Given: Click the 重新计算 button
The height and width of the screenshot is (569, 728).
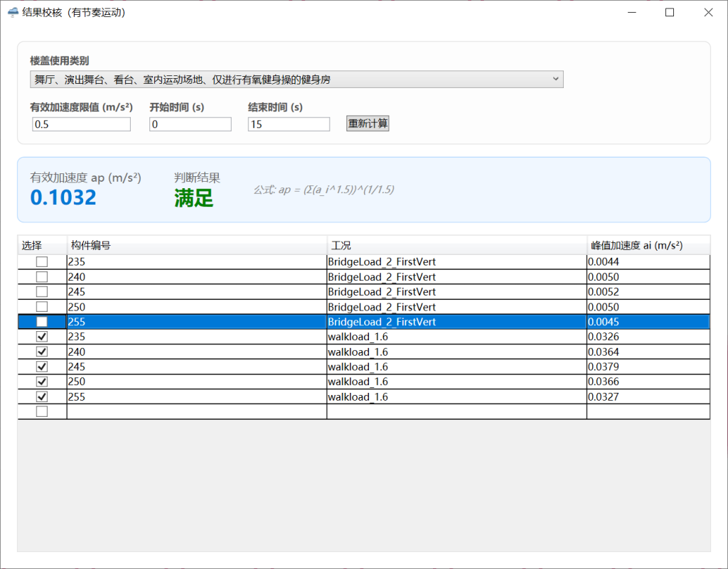Looking at the screenshot, I should pos(368,124).
